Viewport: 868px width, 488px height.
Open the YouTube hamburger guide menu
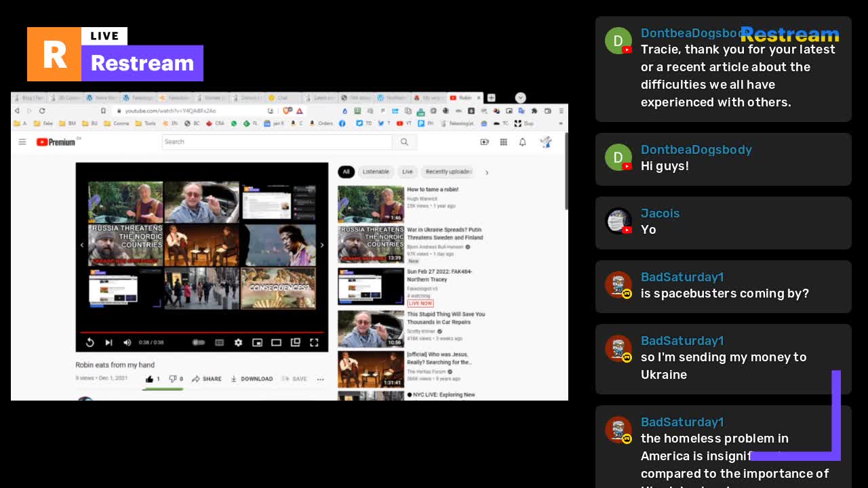[x=22, y=142]
